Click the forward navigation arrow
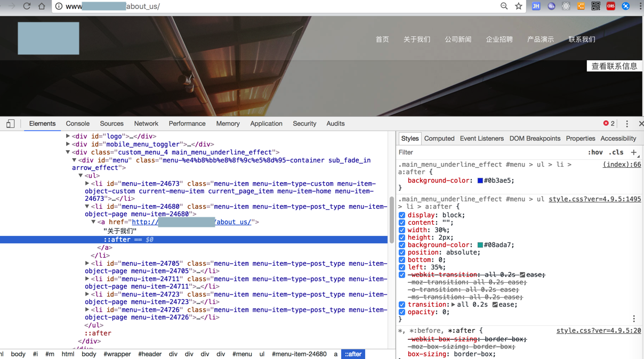This screenshot has height=359, width=644. (12, 6)
